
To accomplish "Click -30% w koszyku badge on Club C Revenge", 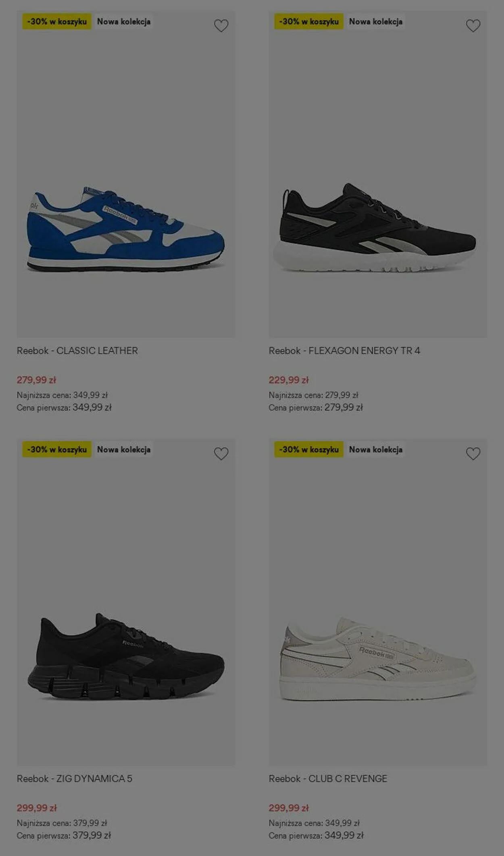I will pos(309,449).
